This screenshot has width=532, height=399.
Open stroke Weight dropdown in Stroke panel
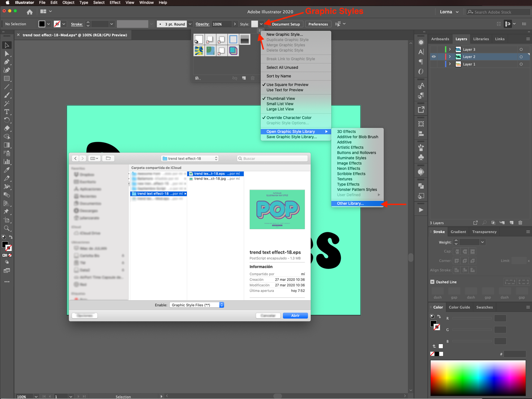coord(482,242)
